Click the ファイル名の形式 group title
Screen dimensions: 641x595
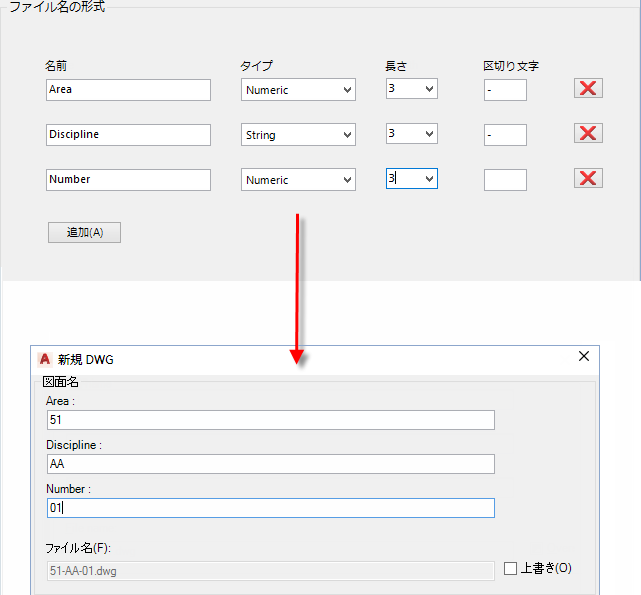point(57,7)
